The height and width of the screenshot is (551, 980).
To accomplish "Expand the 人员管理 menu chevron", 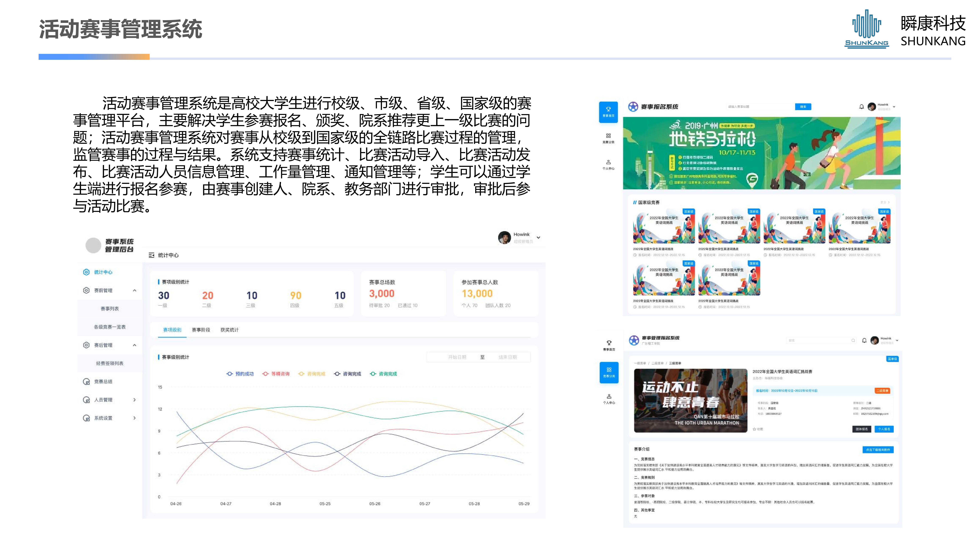I will 134,400.
